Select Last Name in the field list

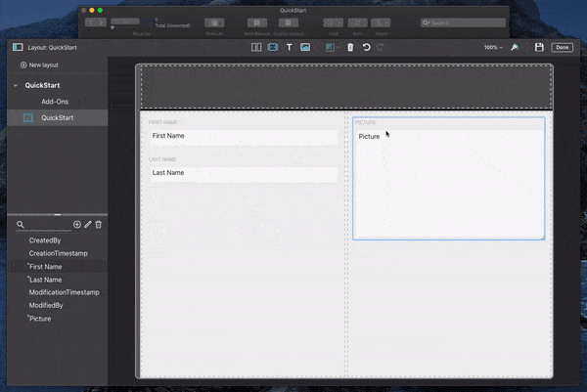[x=45, y=280]
